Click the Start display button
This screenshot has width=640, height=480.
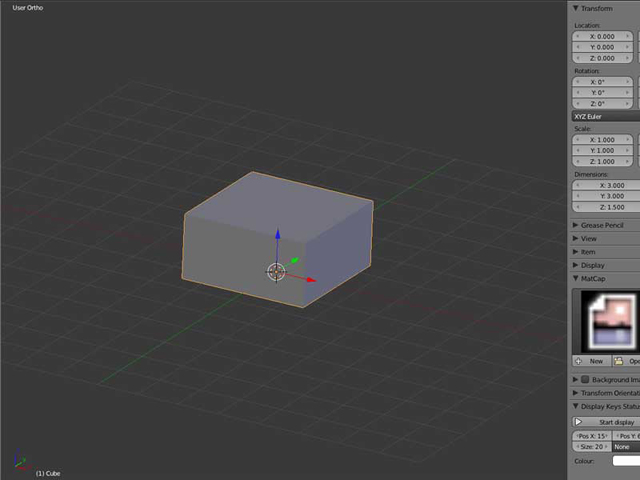pyautogui.click(x=612, y=422)
